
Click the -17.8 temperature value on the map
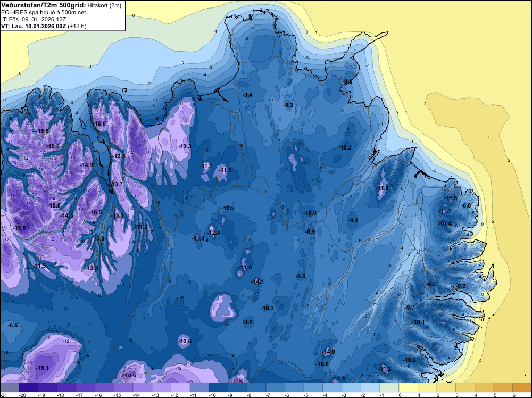(20, 228)
